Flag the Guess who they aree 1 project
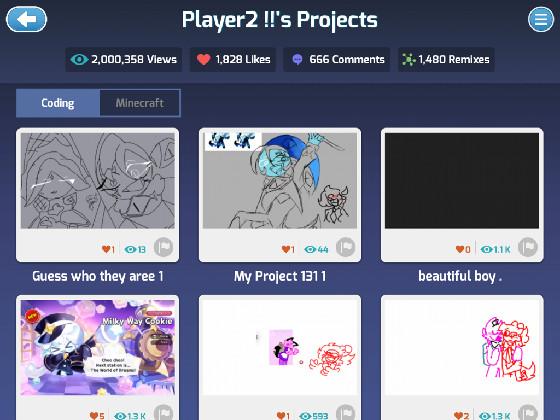The width and height of the screenshot is (560, 420). (164, 247)
